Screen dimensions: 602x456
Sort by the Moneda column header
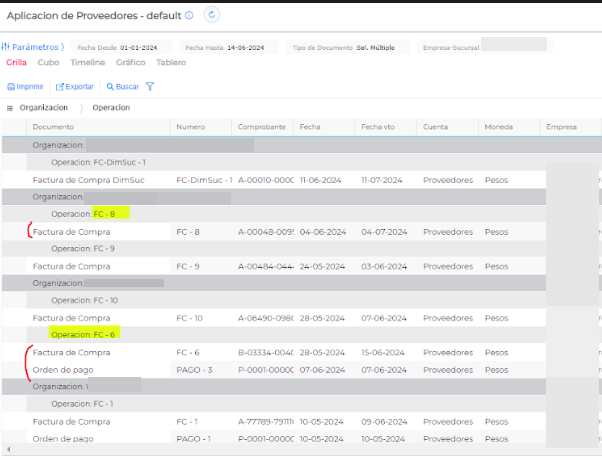[x=509, y=127]
